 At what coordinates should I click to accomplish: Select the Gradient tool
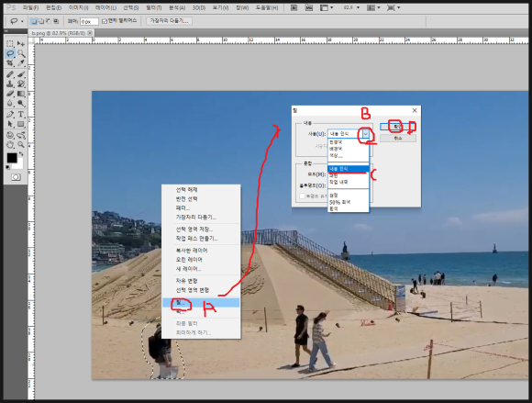pos(21,94)
